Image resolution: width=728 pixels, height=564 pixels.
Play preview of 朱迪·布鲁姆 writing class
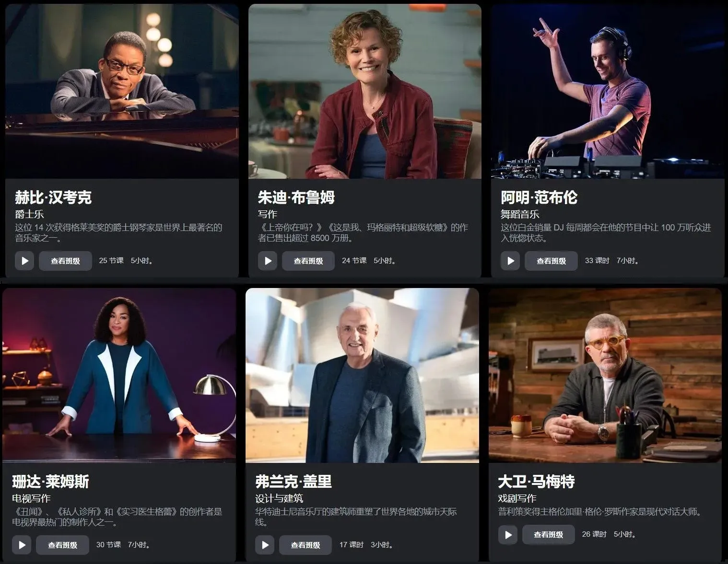pyautogui.click(x=268, y=261)
